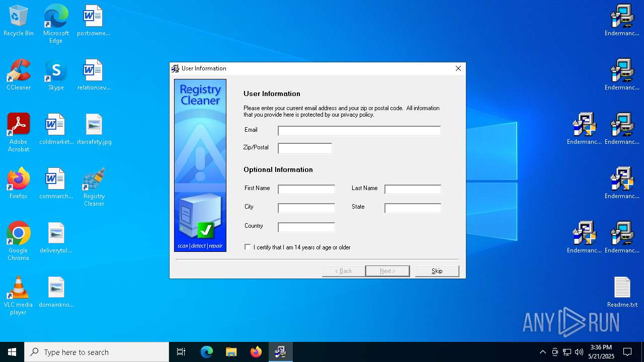Select the domainkno image file icon
The image size is (644, 362).
point(56,293)
